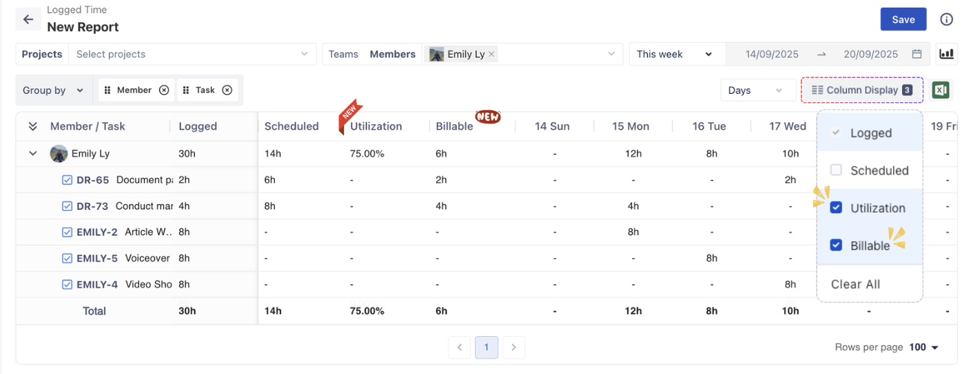Screen dimensions: 980x374
Task: Remove the Task group-by chip
Action: 227,90
